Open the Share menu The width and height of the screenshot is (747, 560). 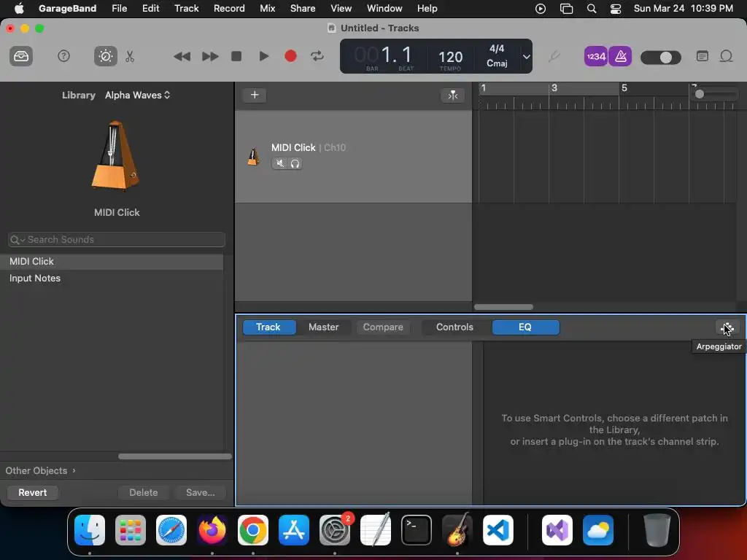[303, 8]
